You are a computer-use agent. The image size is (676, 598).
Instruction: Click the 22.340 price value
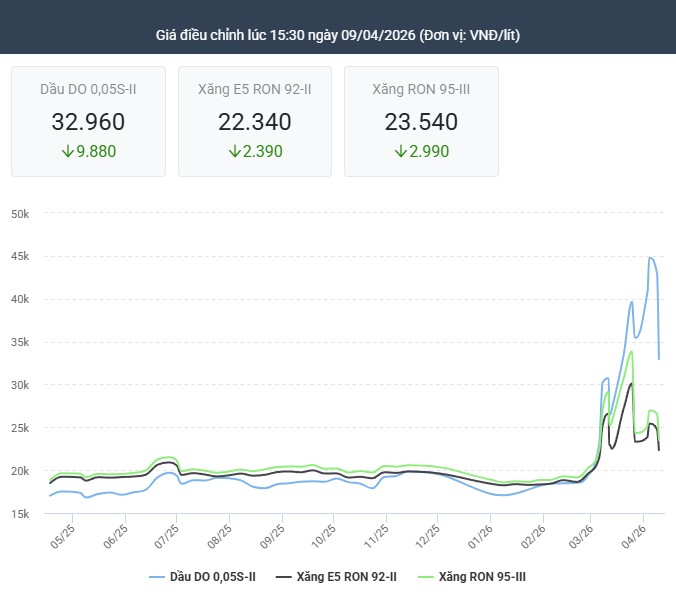coord(254,122)
